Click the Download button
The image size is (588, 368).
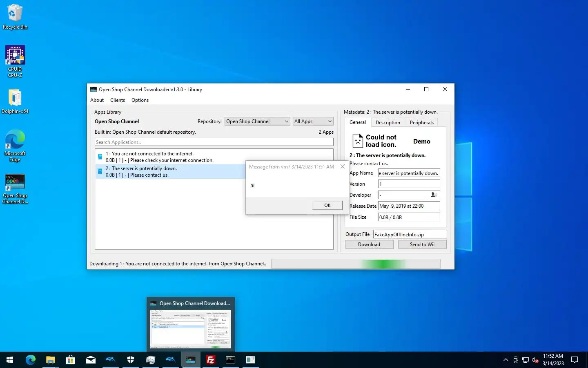[369, 245]
